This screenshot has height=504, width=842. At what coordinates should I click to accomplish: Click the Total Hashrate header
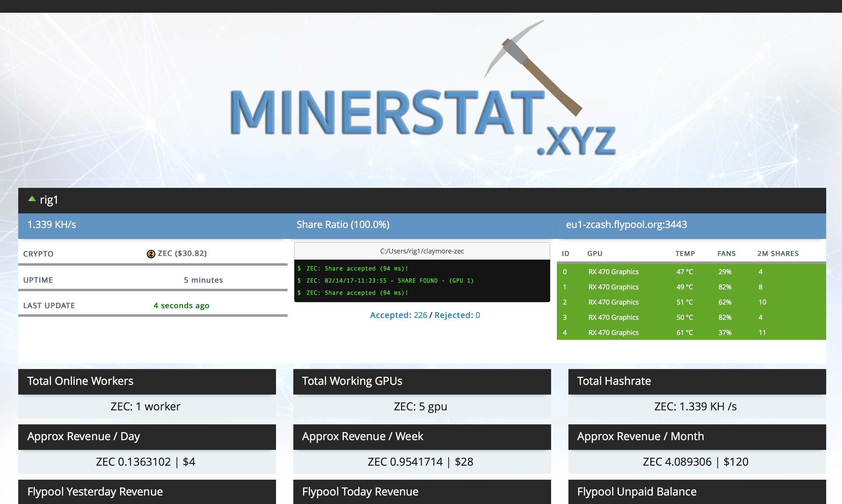[x=697, y=381]
